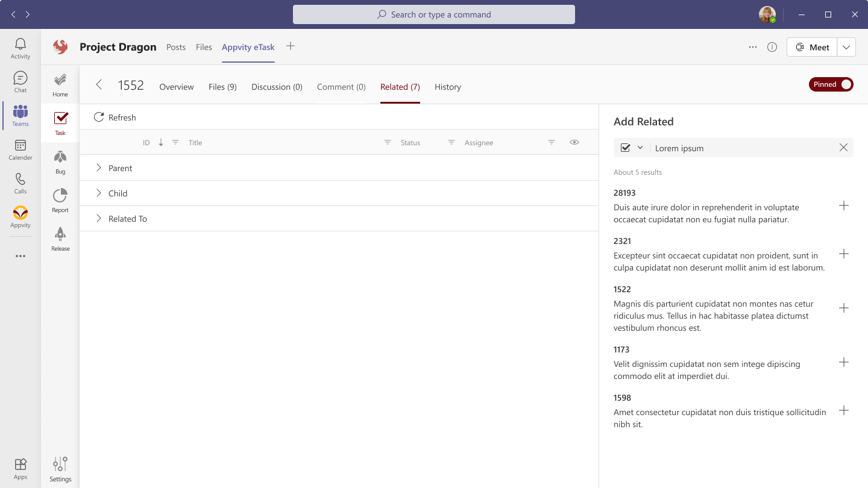Open Calls from the Teams sidebar
868x488 pixels.
(x=20, y=184)
